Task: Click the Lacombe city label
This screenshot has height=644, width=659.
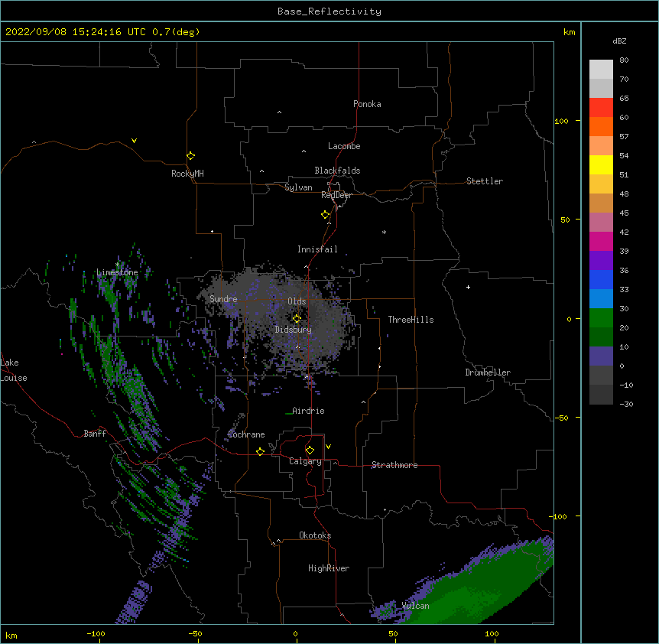Action: 344,146
